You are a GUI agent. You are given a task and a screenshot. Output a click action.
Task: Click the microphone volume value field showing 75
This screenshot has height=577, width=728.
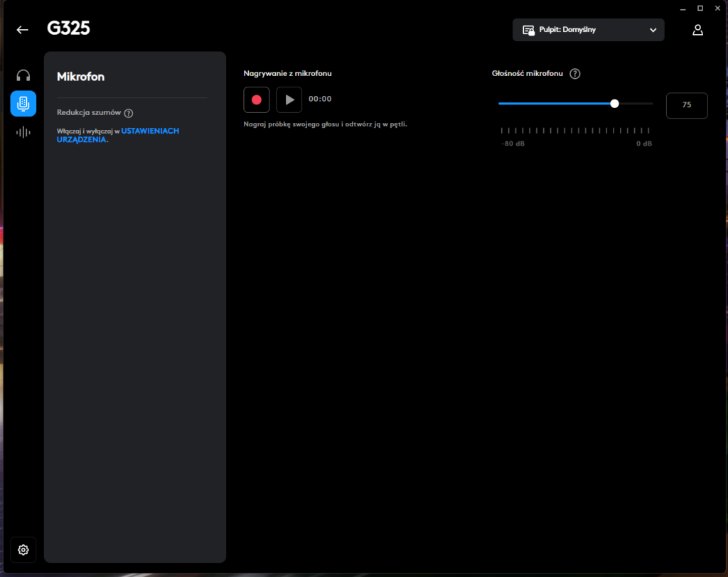(686, 105)
